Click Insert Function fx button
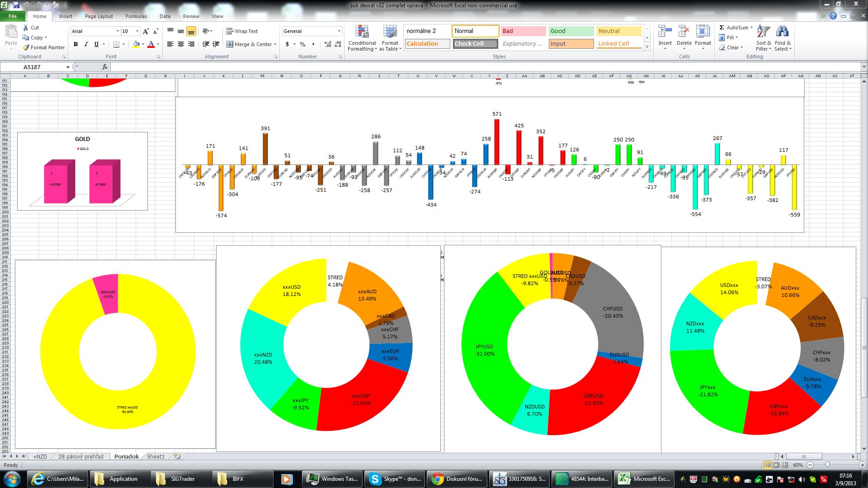The width and height of the screenshot is (868, 488). coord(105,67)
